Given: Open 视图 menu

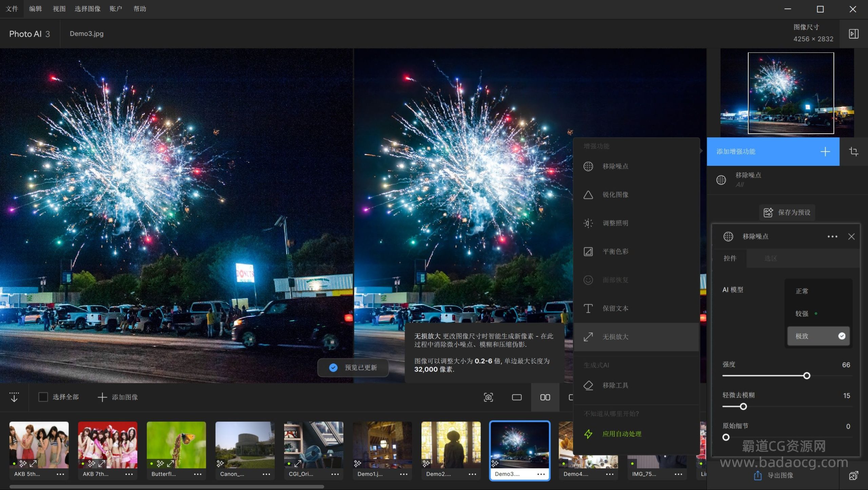Looking at the screenshot, I should tap(59, 9).
